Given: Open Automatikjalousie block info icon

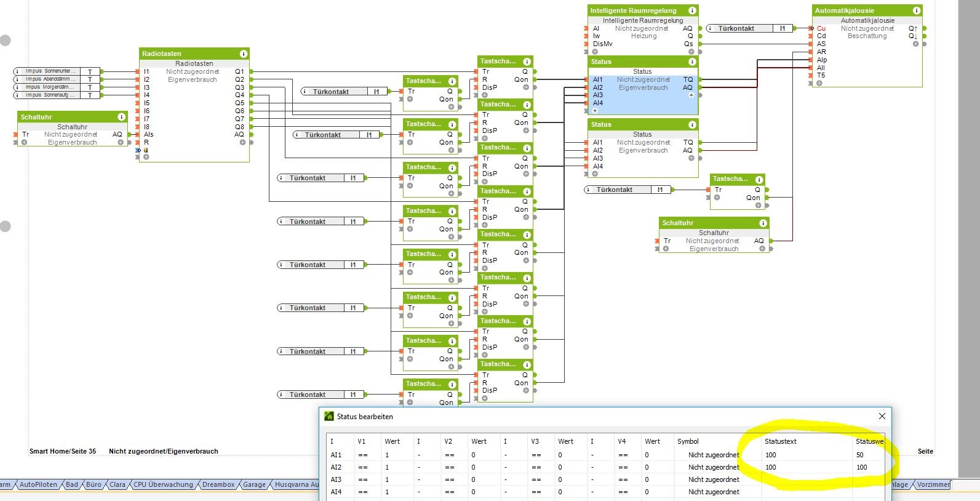Looking at the screenshot, I should 917,10.
